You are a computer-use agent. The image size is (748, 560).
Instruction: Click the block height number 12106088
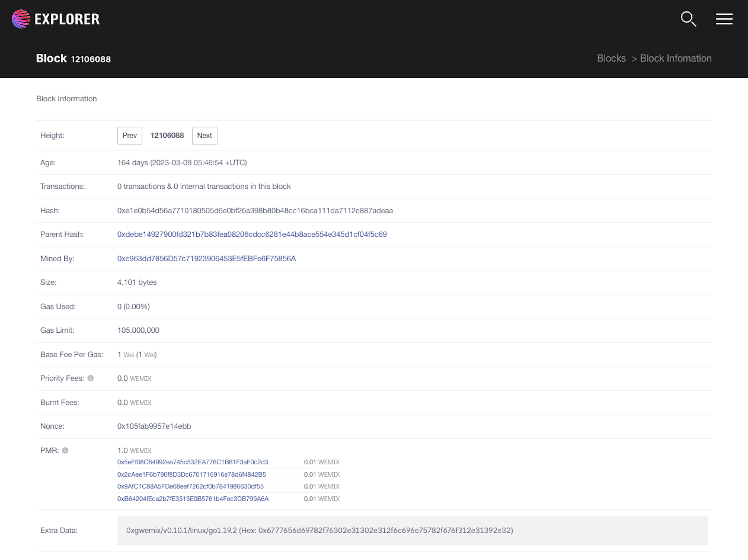[167, 136]
